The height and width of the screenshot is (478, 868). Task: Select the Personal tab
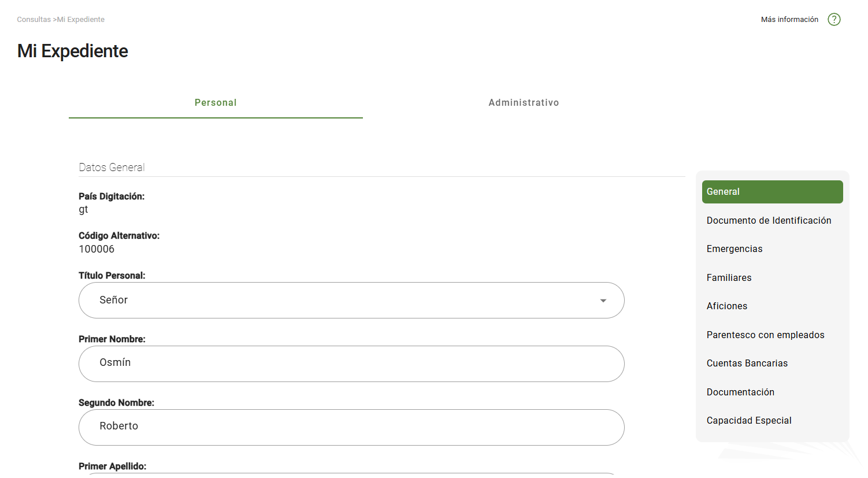[x=216, y=102]
